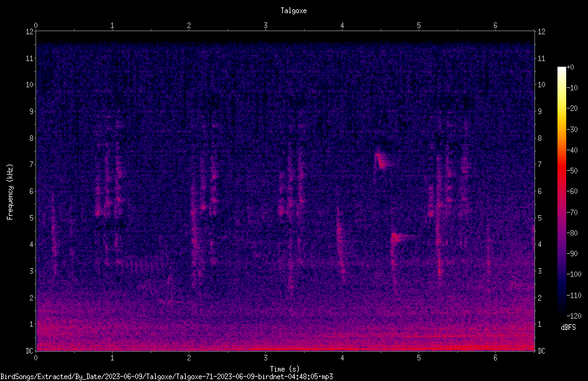Click the file path text at bottom
The height and width of the screenshot is (381, 588).
click(x=166, y=377)
